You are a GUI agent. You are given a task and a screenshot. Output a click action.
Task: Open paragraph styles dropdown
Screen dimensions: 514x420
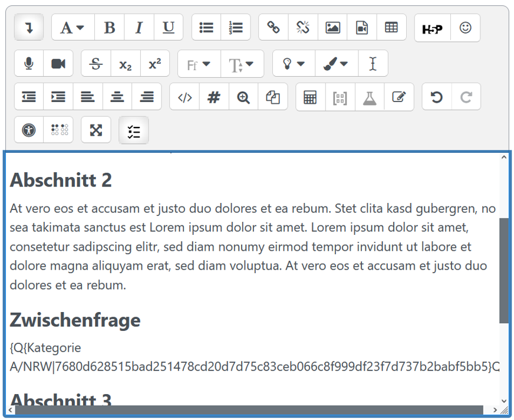click(x=73, y=28)
